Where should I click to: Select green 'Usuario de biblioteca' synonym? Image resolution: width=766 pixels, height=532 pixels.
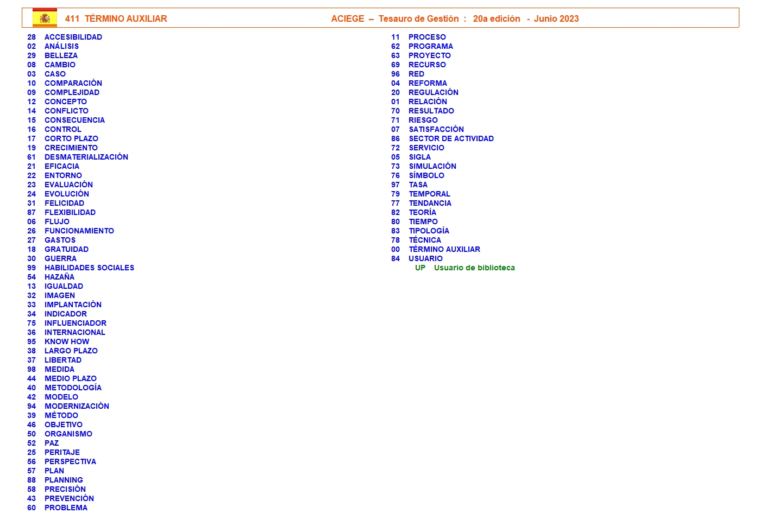pyautogui.click(x=474, y=268)
